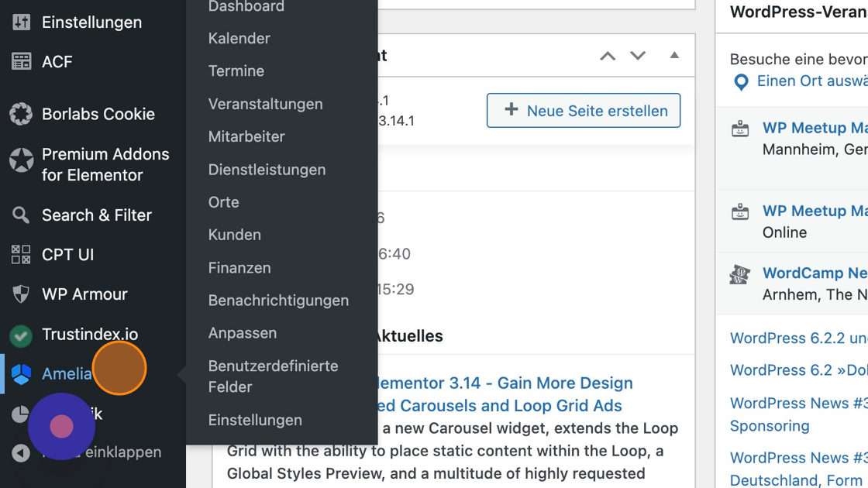
Task: Open Kalender in the Amelia submenu
Action: pos(239,38)
